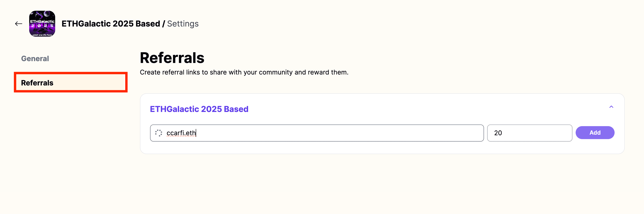
Task: Click the Add referral button
Action: click(595, 133)
